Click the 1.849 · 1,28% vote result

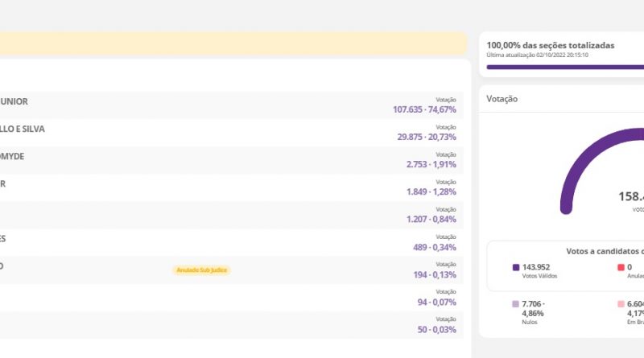tap(431, 191)
